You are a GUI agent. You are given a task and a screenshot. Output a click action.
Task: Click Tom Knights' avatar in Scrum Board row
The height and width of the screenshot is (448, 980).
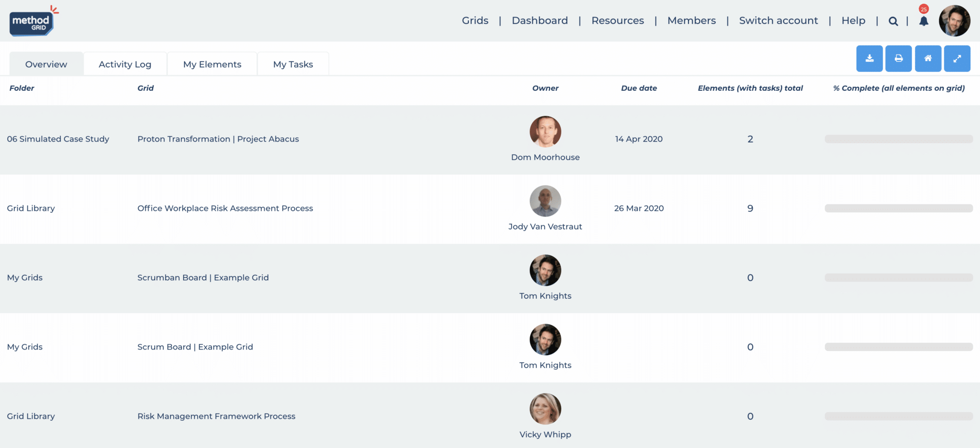coord(545,339)
